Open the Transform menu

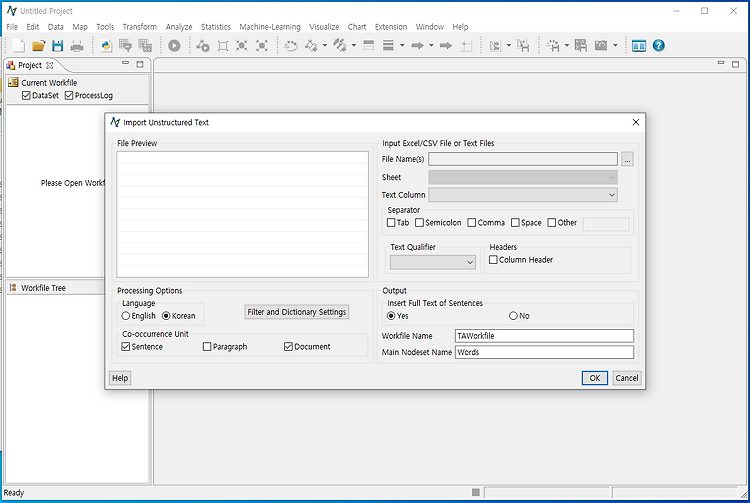tap(140, 27)
